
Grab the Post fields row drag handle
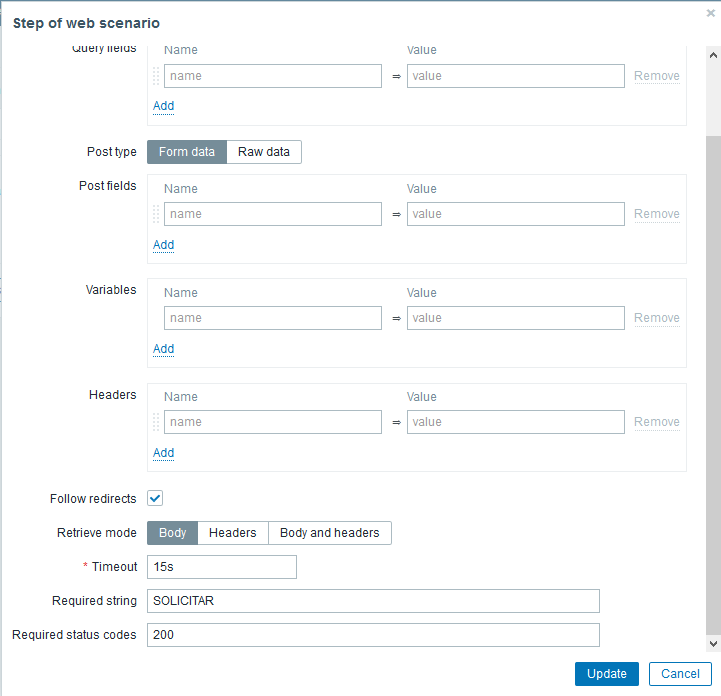pyautogui.click(x=156, y=214)
